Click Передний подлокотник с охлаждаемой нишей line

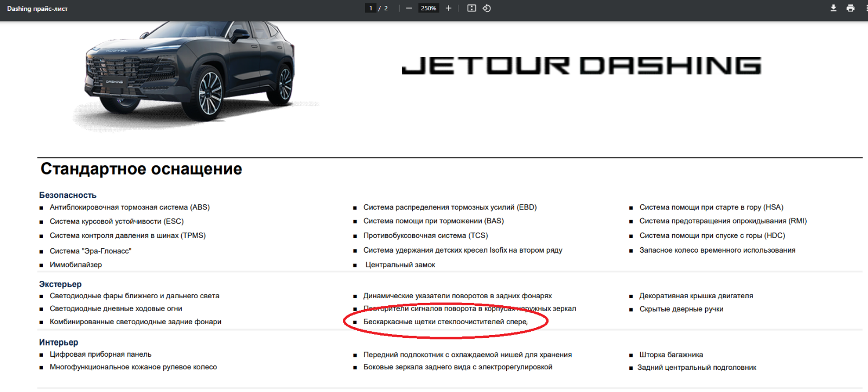pyautogui.click(x=468, y=355)
